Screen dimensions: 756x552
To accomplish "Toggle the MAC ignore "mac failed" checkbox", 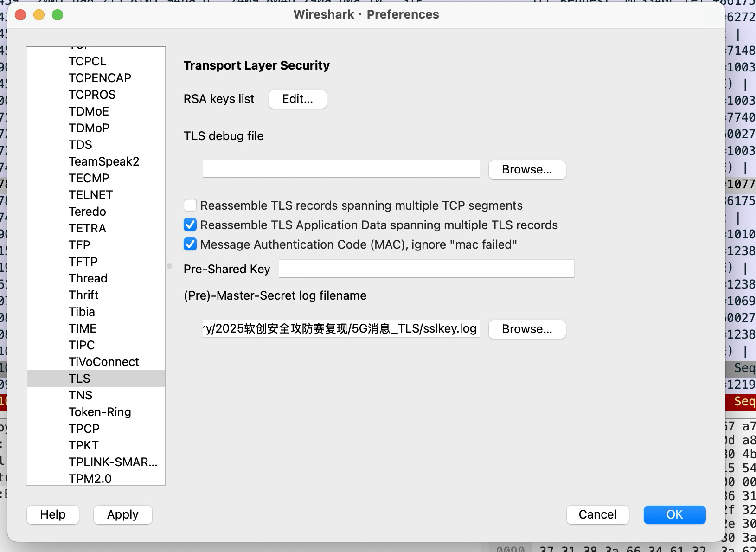I will click(190, 244).
